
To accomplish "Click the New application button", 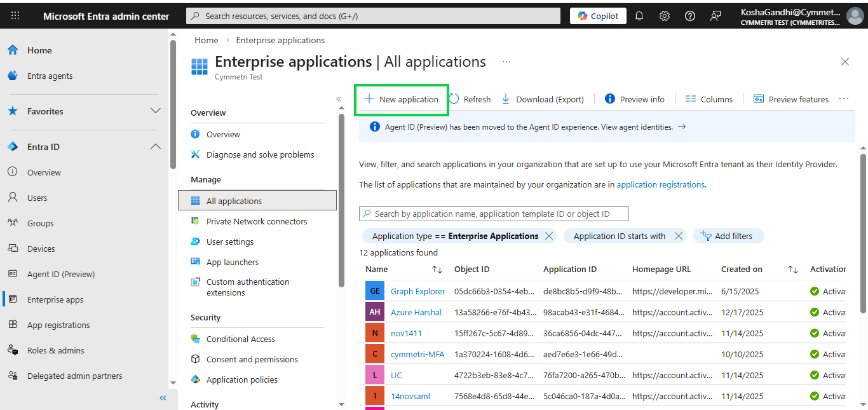I will point(401,99).
